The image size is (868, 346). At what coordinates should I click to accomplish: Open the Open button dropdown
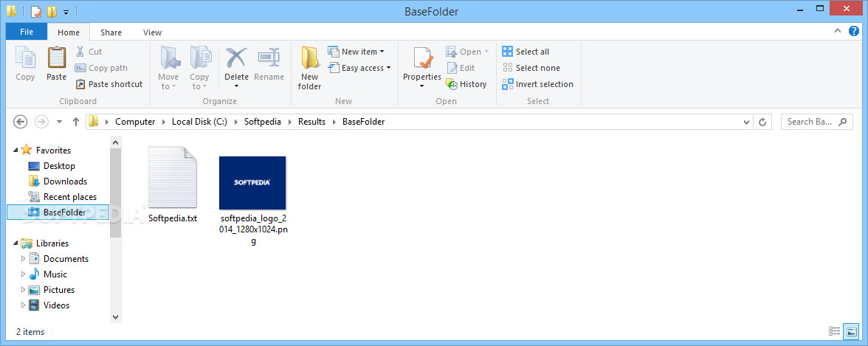pos(486,52)
